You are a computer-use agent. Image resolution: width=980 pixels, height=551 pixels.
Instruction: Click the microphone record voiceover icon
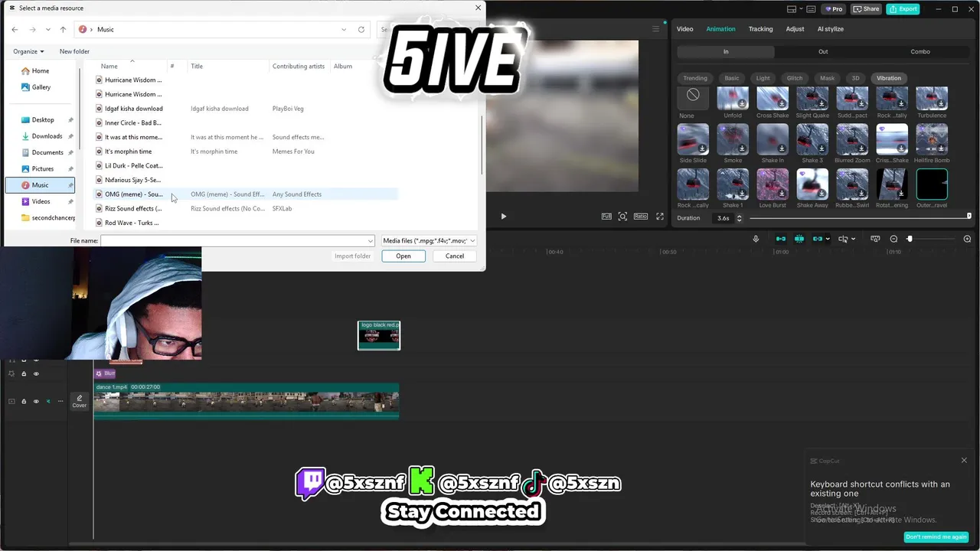point(756,239)
